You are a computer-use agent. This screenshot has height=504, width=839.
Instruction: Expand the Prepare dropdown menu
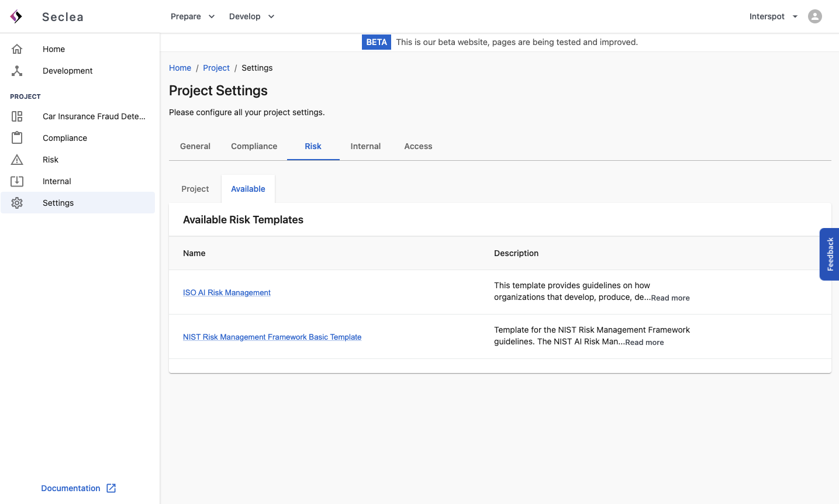pos(192,16)
